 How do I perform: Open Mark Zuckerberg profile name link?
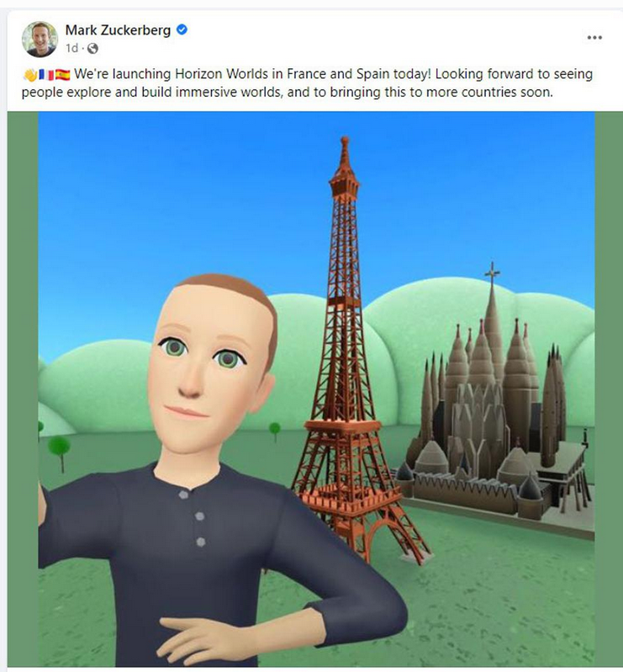pos(118,30)
